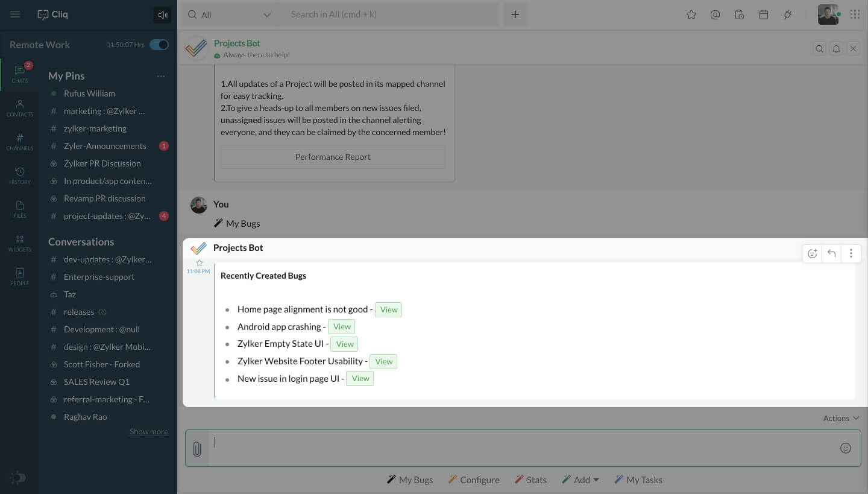View the Zylker Website Footer Usability bug
Viewport: 868px width, 494px height.
(x=384, y=361)
